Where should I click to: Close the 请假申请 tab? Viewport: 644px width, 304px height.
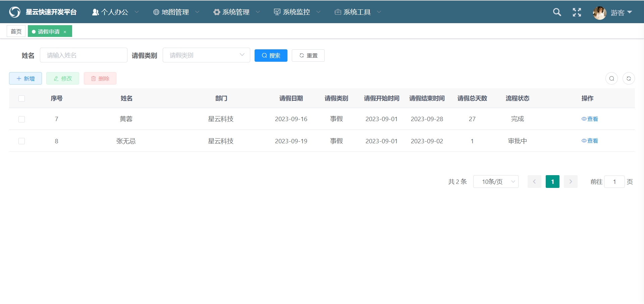click(65, 32)
